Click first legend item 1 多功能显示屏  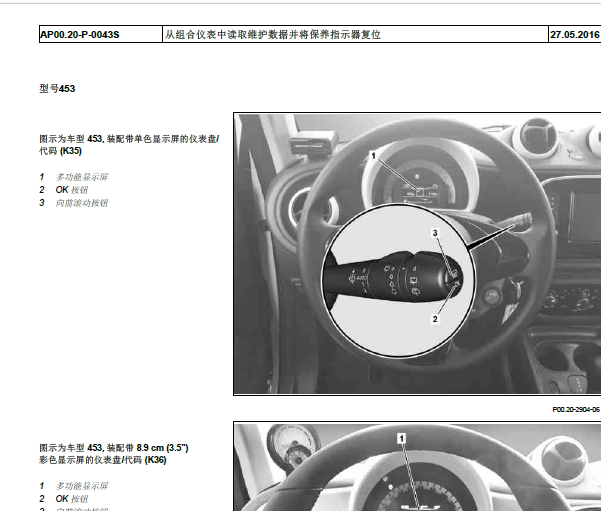(x=74, y=177)
